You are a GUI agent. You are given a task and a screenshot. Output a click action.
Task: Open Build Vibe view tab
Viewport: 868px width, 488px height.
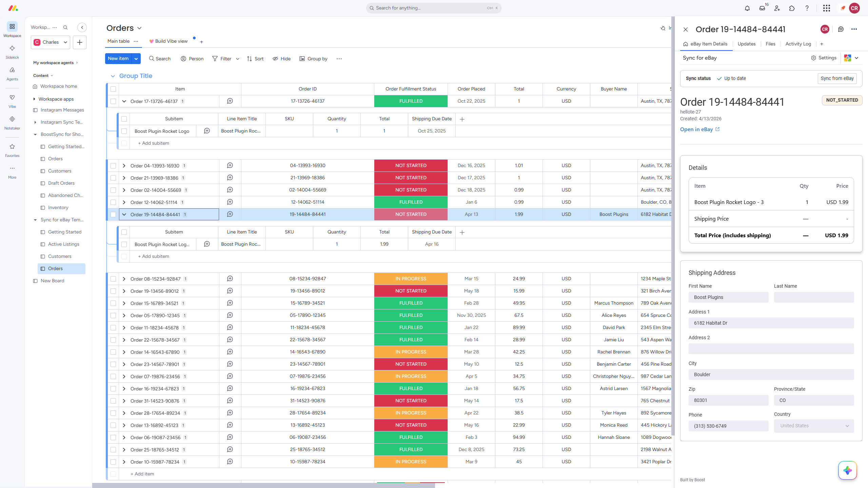coord(169,41)
